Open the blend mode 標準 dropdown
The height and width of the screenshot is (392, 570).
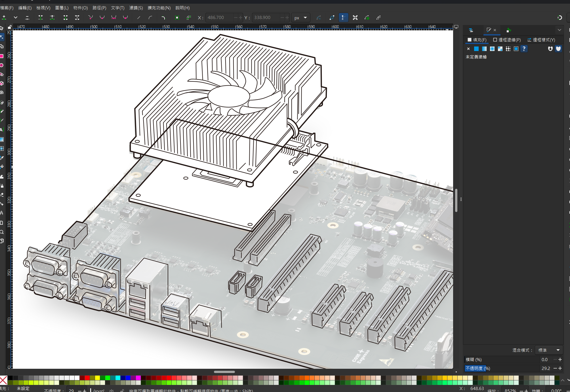(x=549, y=350)
